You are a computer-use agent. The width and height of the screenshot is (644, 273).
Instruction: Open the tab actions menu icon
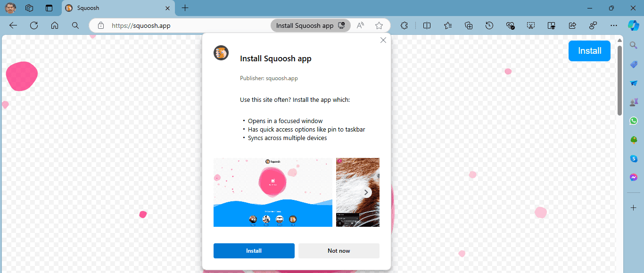click(49, 8)
